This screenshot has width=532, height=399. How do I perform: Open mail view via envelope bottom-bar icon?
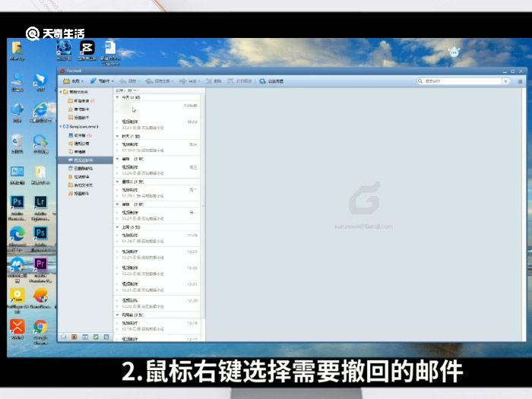63,337
